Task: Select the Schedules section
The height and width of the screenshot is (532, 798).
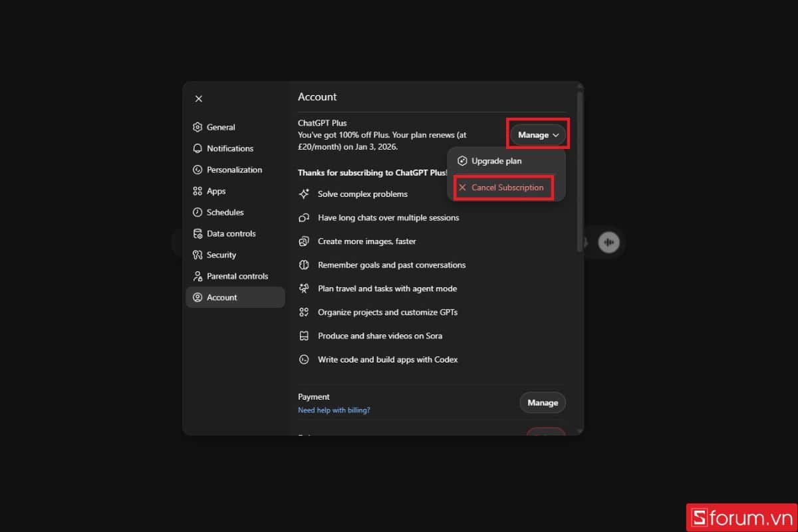Action: tap(235, 212)
